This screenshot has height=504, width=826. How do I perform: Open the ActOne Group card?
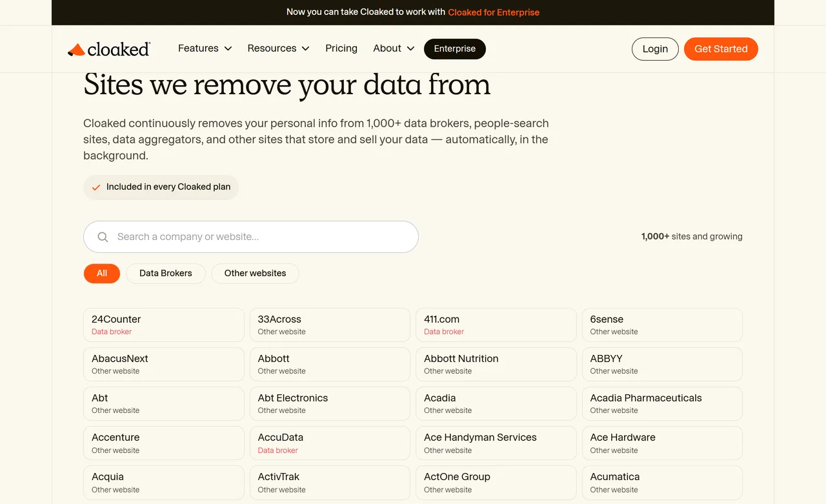[496, 482]
